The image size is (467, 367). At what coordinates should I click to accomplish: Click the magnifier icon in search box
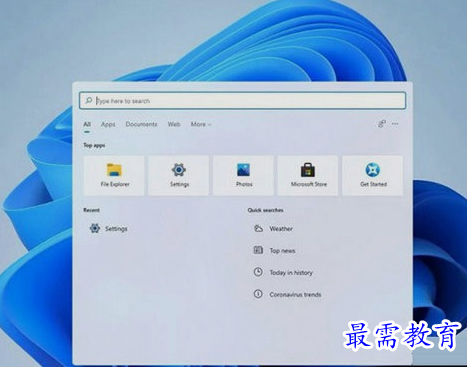89,100
